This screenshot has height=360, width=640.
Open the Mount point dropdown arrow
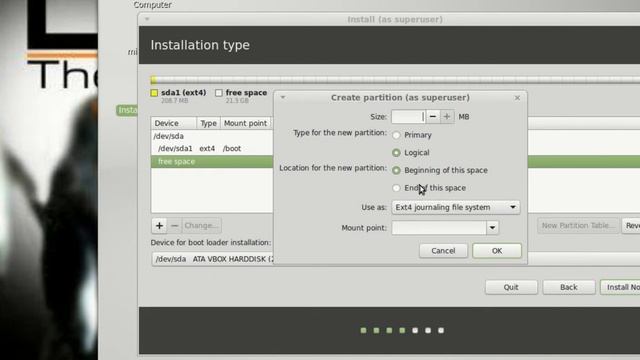(x=492, y=228)
